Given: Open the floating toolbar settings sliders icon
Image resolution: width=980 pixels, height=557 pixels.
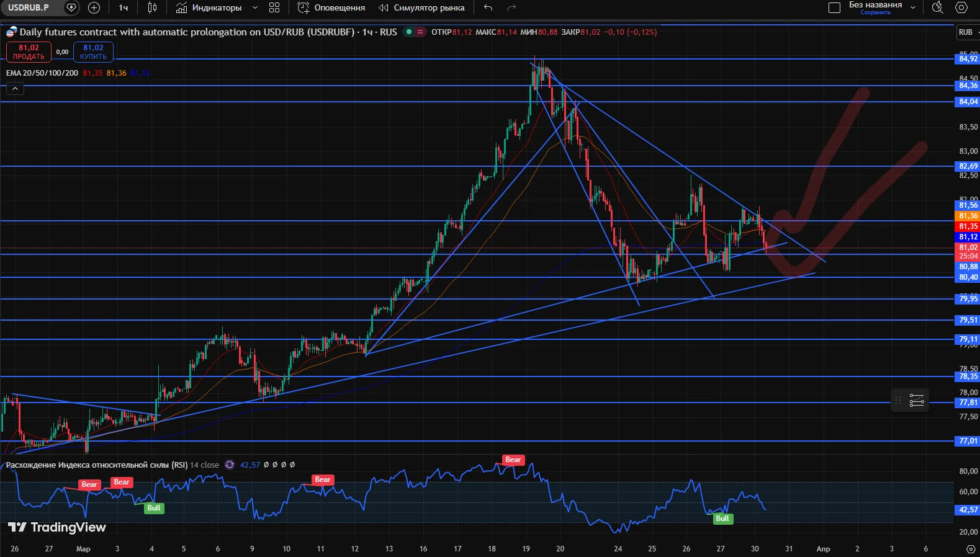Looking at the screenshot, I should [x=917, y=401].
